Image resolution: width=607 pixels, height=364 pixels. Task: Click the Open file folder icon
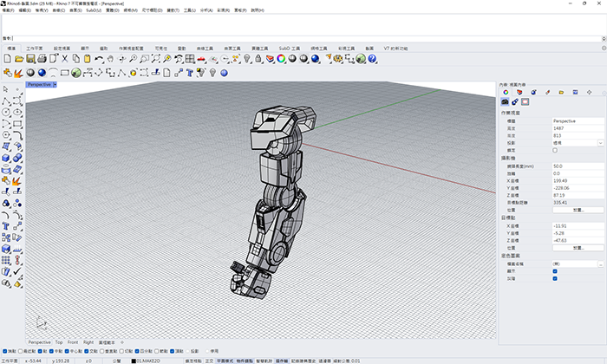tap(18, 59)
